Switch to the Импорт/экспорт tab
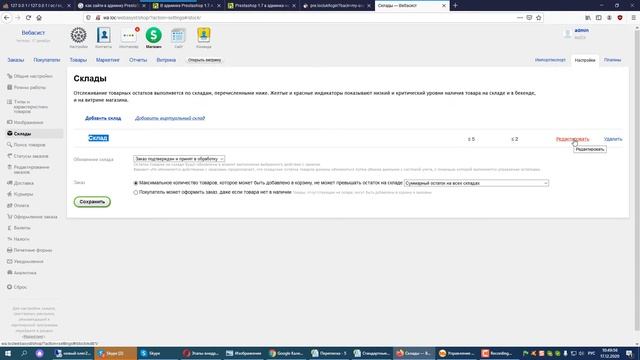The image size is (640, 360). pos(550,60)
